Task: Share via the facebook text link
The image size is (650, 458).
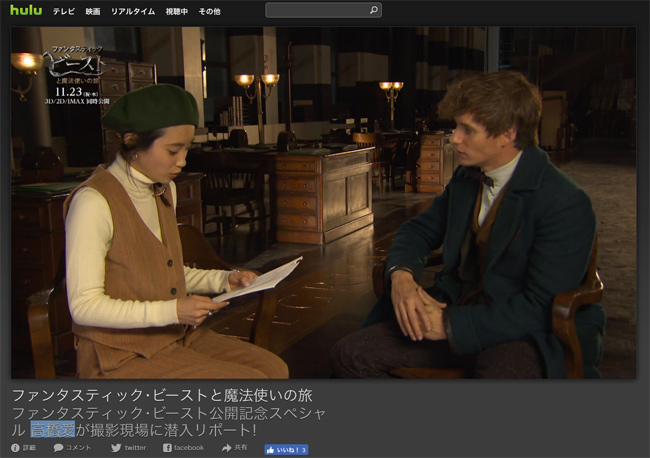Action: click(x=189, y=448)
